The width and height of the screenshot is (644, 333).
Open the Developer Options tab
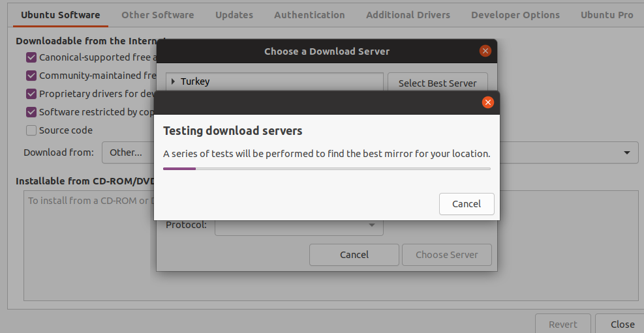(x=515, y=15)
